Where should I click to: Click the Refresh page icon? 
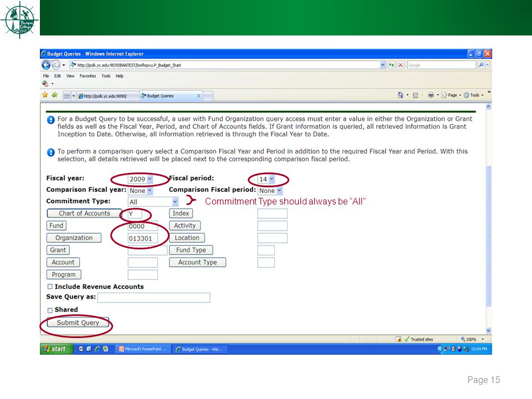coord(392,65)
